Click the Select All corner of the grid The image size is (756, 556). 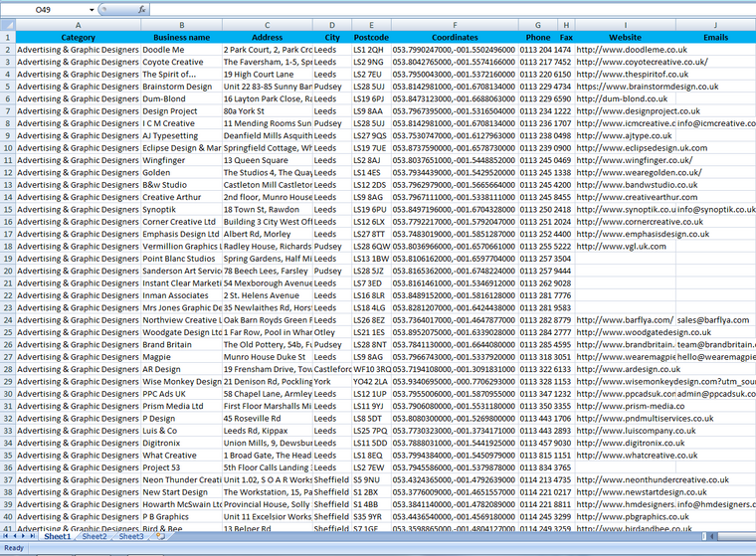pos(8,25)
